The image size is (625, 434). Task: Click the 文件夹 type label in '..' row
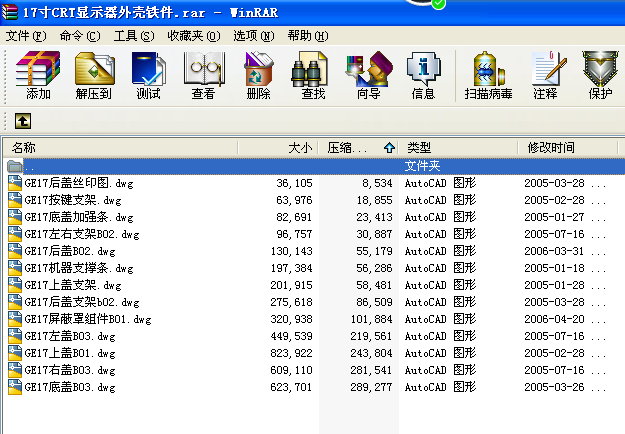[422, 166]
